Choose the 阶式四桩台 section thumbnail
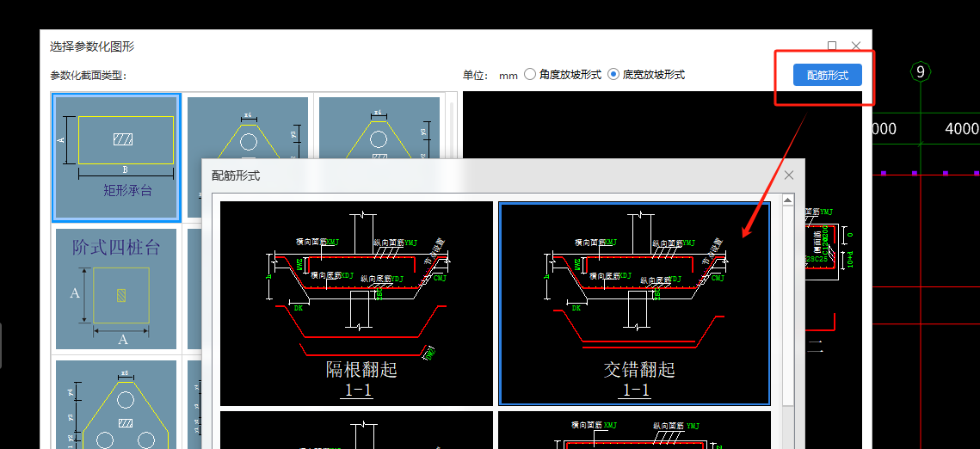This screenshot has width=980, height=449. click(x=117, y=288)
